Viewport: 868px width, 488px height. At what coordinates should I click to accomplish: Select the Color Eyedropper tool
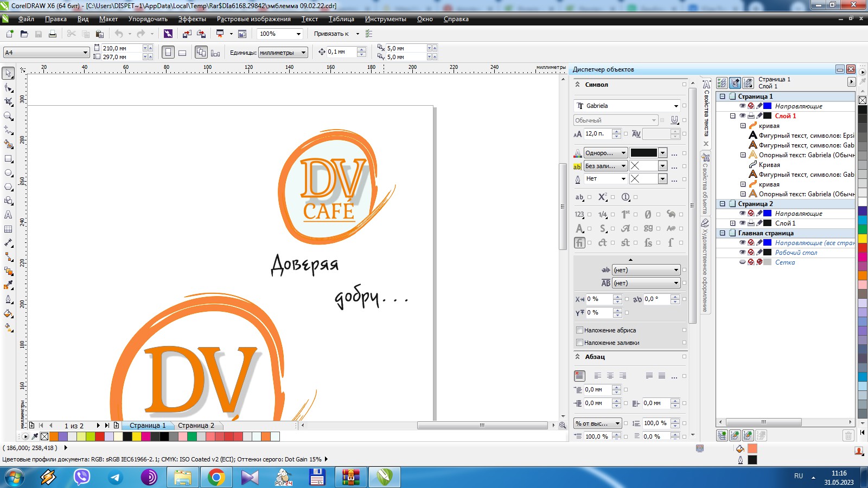coord(8,285)
